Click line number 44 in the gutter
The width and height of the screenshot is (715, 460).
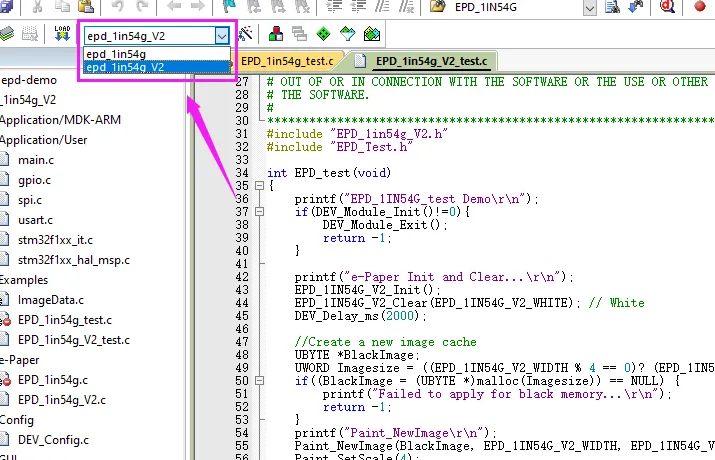pyautogui.click(x=242, y=303)
